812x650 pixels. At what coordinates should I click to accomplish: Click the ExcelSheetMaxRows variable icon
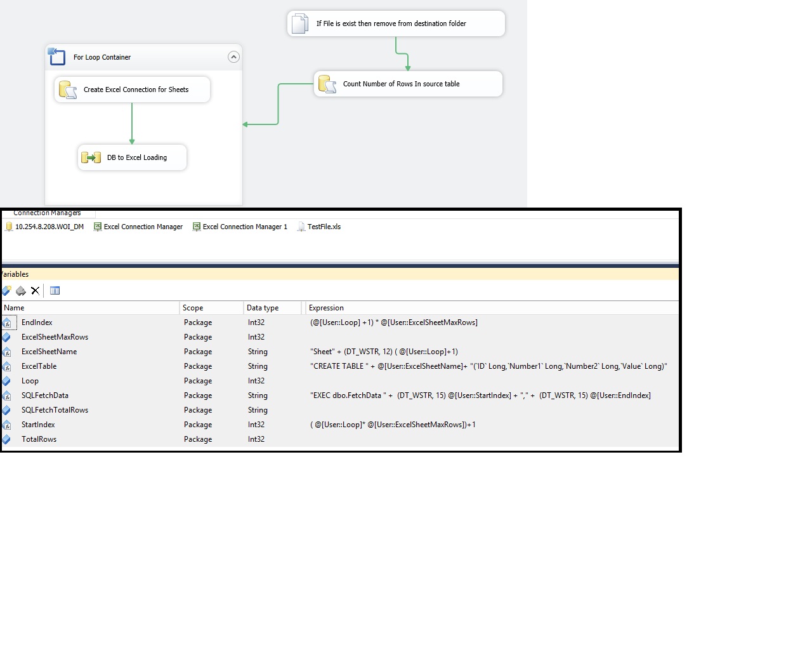6,337
